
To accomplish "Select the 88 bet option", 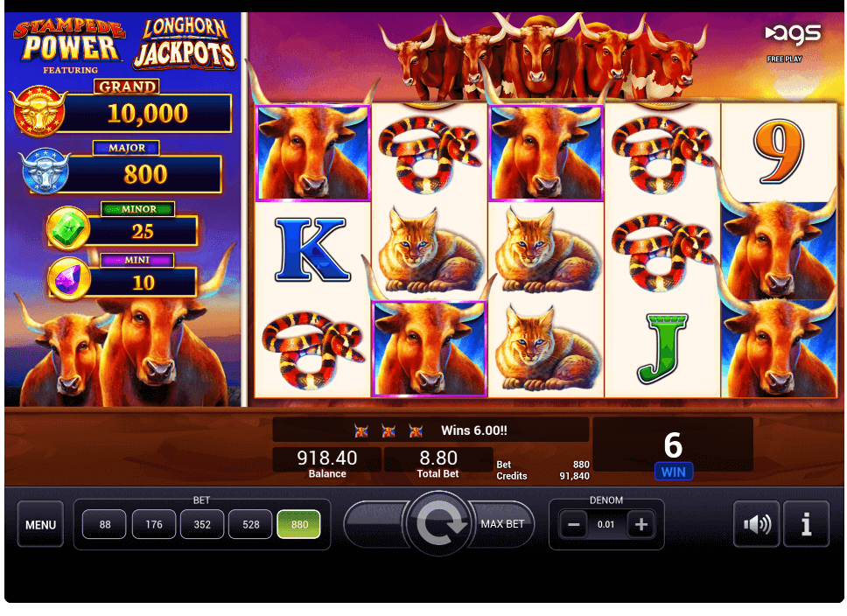I will pyautogui.click(x=105, y=524).
